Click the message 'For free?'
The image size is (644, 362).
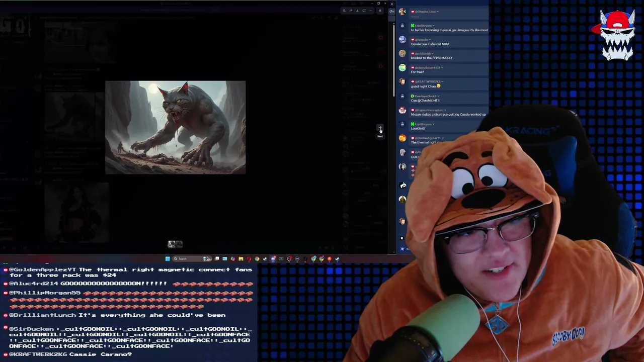click(x=418, y=72)
